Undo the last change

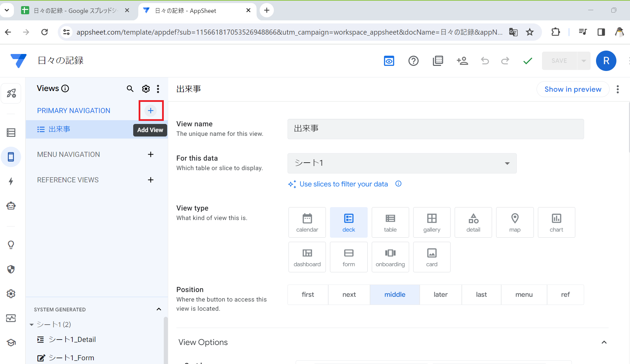485,61
